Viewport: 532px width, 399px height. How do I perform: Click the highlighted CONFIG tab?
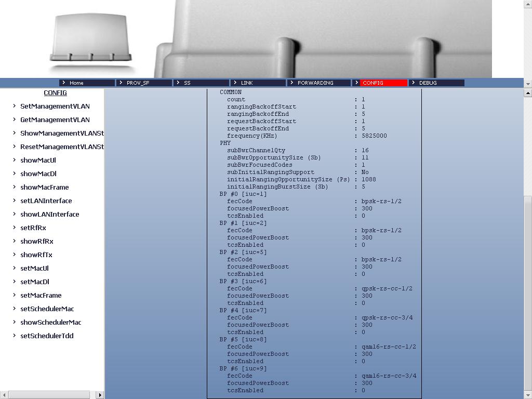380,83
